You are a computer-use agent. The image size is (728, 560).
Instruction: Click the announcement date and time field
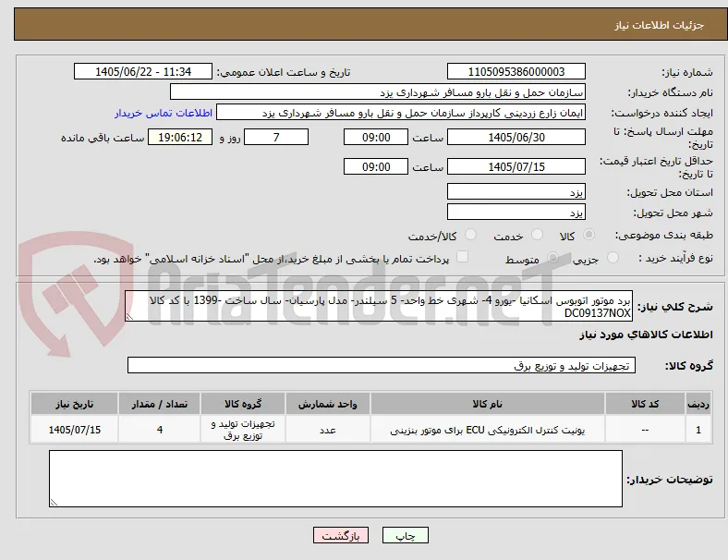click(x=143, y=71)
